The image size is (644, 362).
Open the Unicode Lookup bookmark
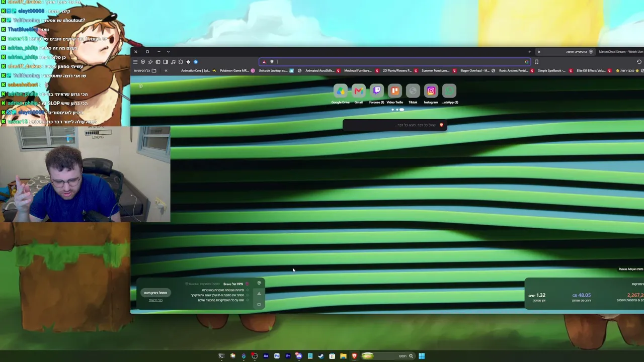point(275,71)
